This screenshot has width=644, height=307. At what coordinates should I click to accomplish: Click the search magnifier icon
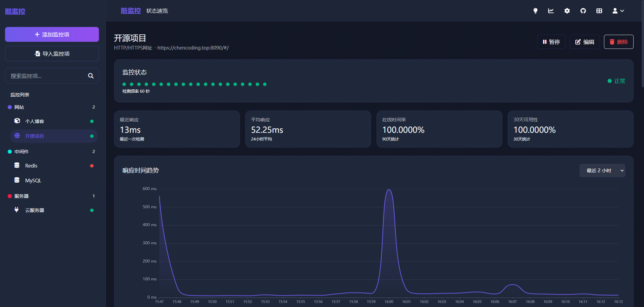[x=91, y=76]
